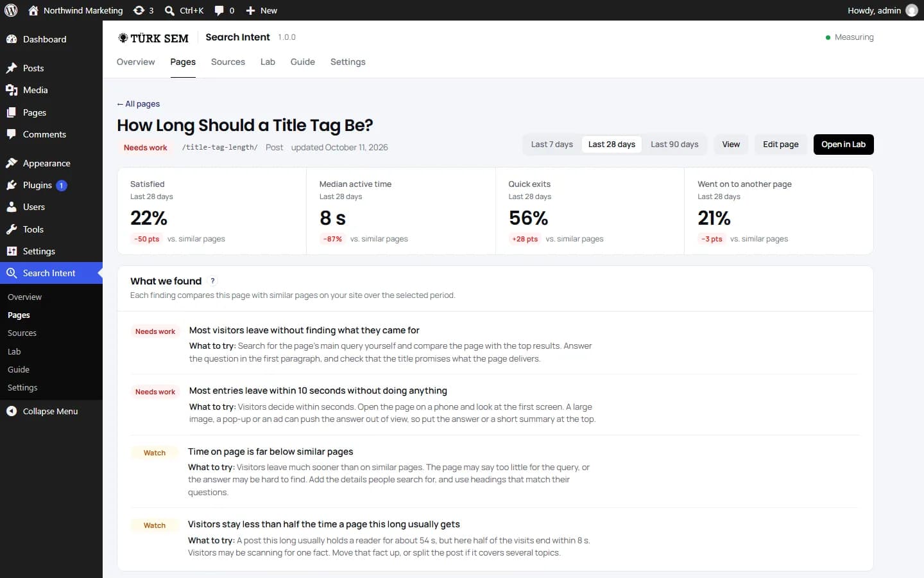
Task: Click the -50 pts comparison badge
Action: tap(147, 239)
